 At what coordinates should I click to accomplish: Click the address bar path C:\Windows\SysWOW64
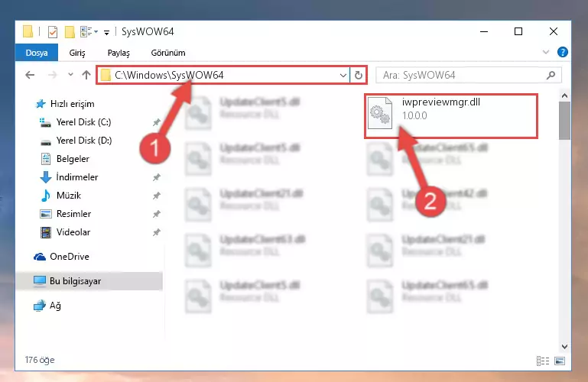[169, 76]
